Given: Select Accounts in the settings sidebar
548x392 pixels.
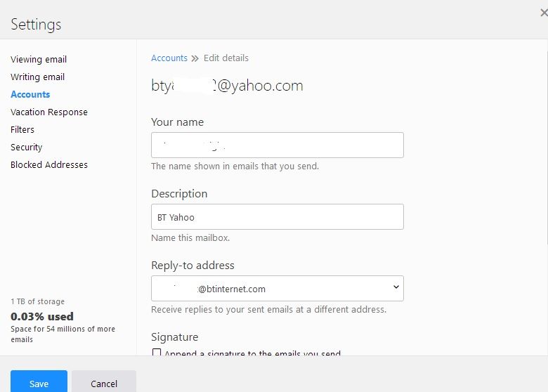Looking at the screenshot, I should click(x=30, y=94).
